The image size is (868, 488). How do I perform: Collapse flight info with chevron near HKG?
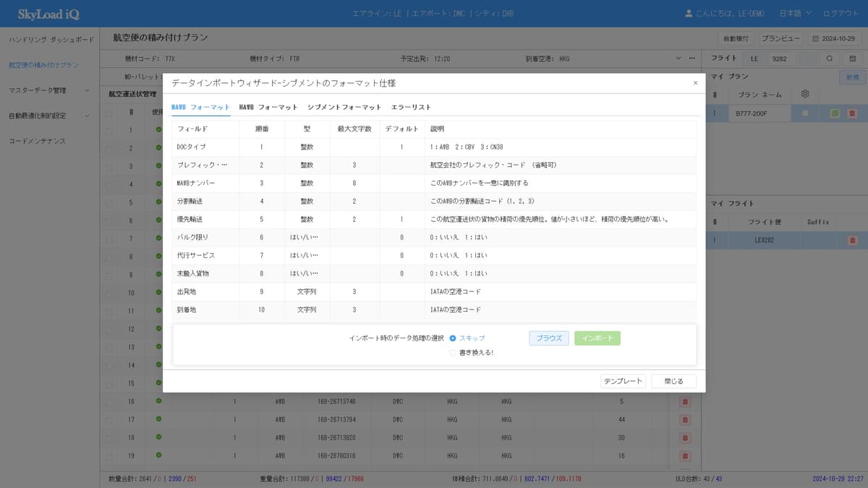pos(678,58)
